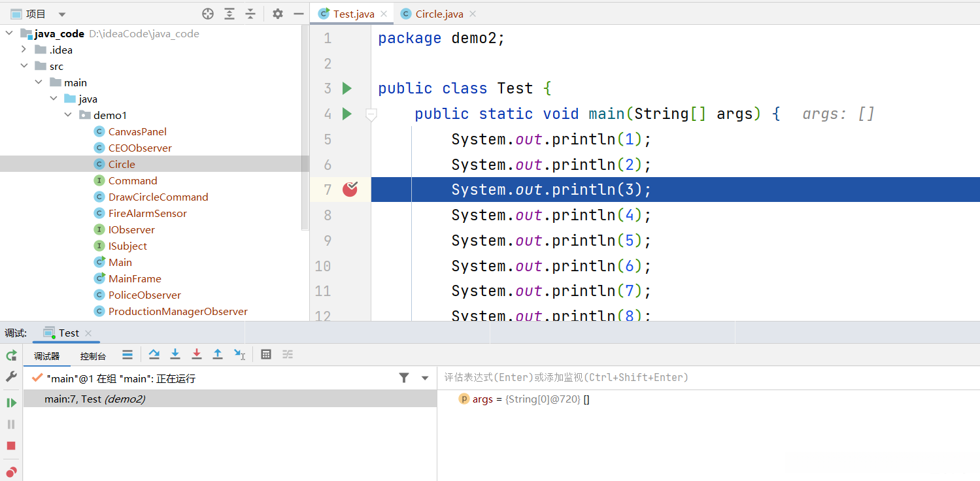Image resolution: width=980 pixels, height=481 pixels.
Task: Switch to the Circle.java editor tab
Action: point(439,14)
